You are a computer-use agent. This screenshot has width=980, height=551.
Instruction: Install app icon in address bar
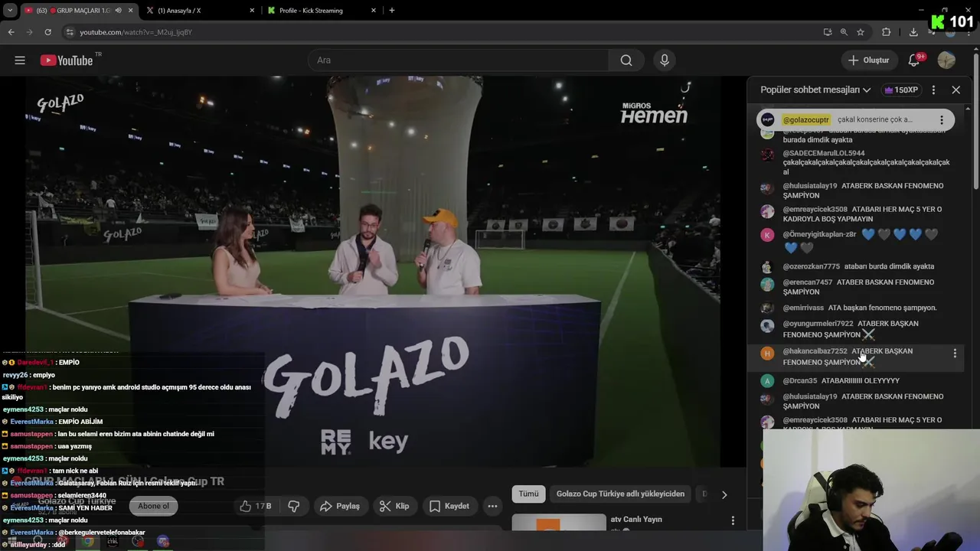[x=828, y=32]
